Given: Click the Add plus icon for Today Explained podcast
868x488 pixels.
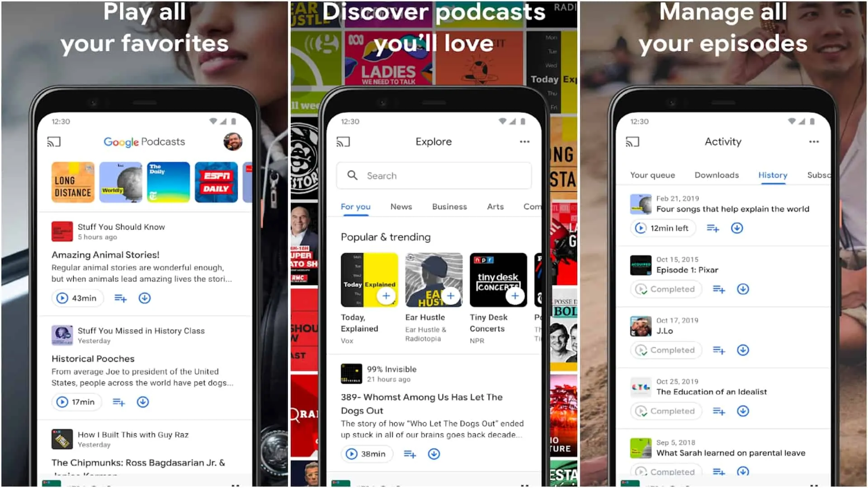Looking at the screenshot, I should click(x=386, y=296).
